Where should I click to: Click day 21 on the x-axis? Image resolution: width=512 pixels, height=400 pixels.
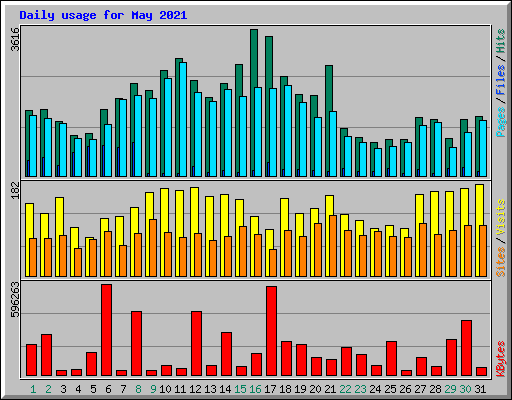(330, 389)
